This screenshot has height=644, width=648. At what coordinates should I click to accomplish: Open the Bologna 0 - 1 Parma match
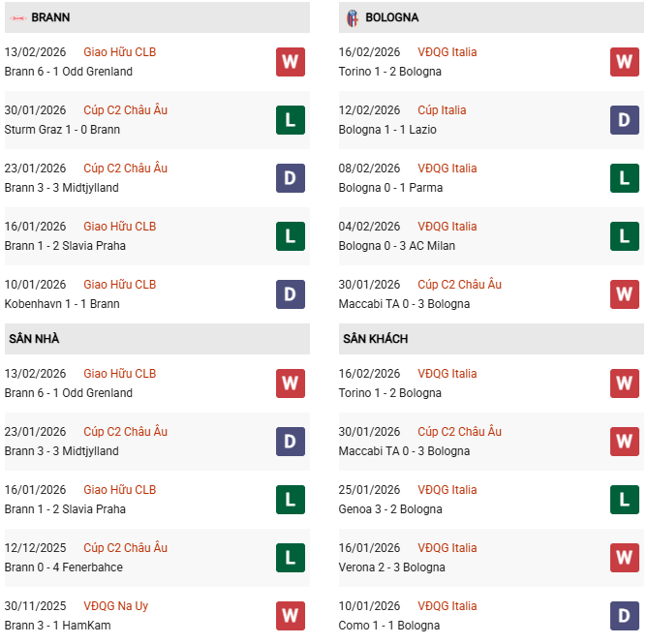[387, 188]
